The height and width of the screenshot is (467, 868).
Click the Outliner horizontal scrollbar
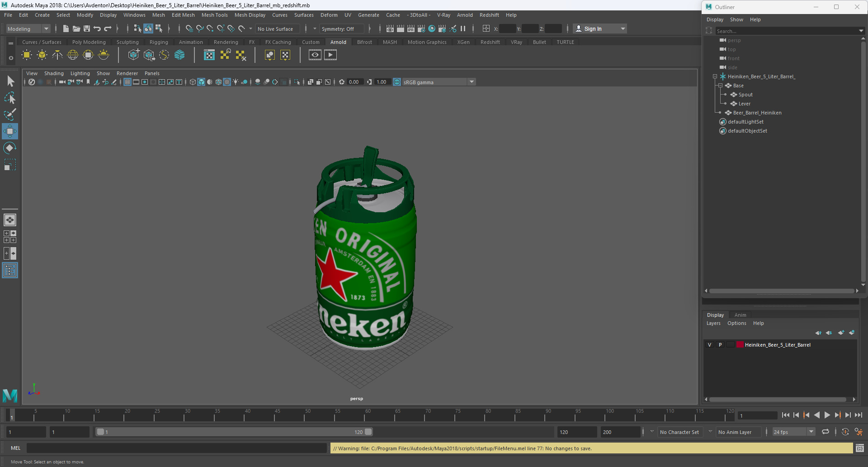point(782,291)
